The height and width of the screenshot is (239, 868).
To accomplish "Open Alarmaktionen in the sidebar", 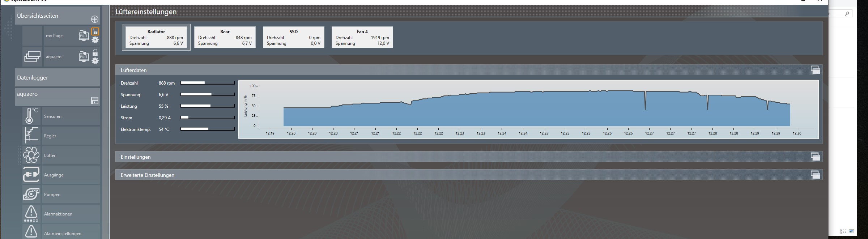I will [x=58, y=214].
